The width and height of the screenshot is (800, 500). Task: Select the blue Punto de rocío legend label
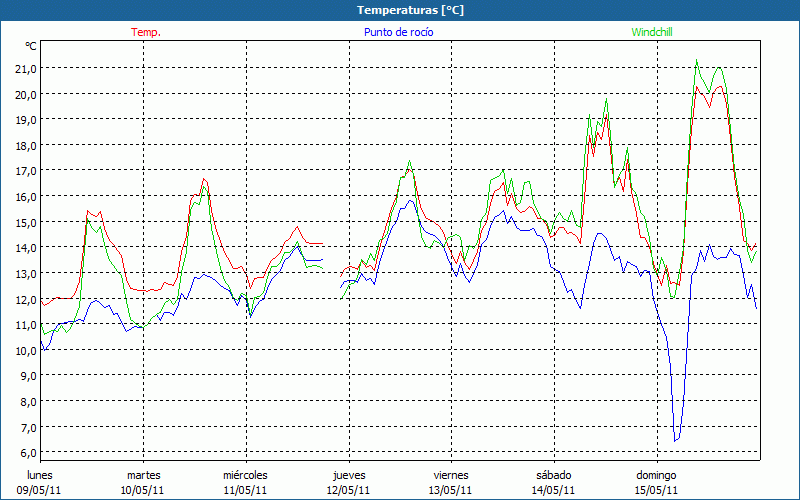pyautogui.click(x=398, y=32)
